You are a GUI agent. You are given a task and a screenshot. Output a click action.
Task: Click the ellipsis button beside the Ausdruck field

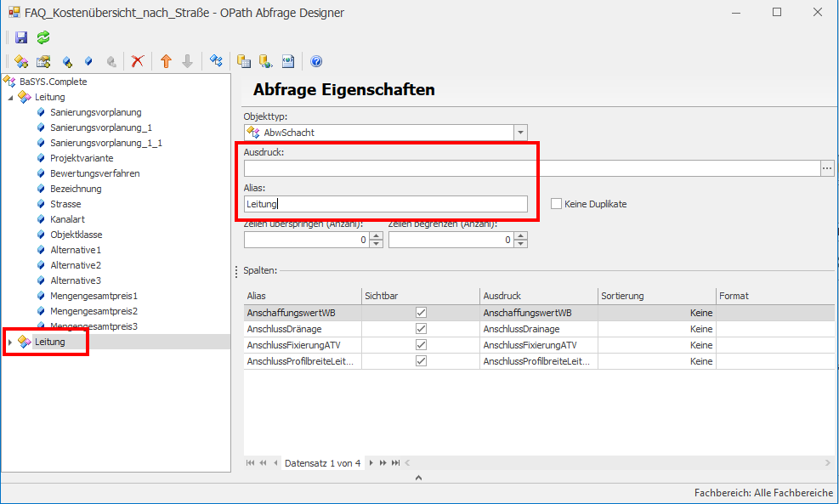click(827, 168)
